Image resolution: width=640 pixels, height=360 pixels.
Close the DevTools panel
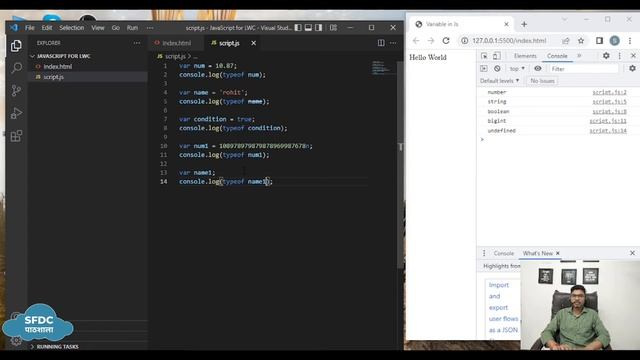[x=633, y=56]
